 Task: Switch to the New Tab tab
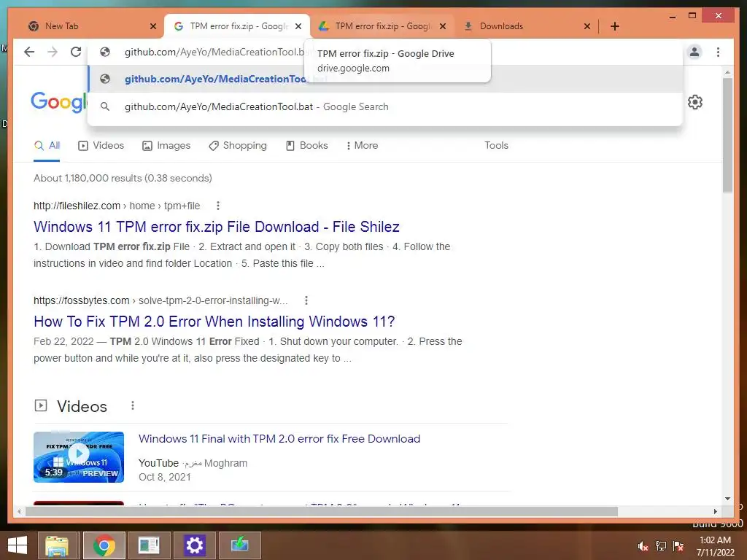point(86,26)
